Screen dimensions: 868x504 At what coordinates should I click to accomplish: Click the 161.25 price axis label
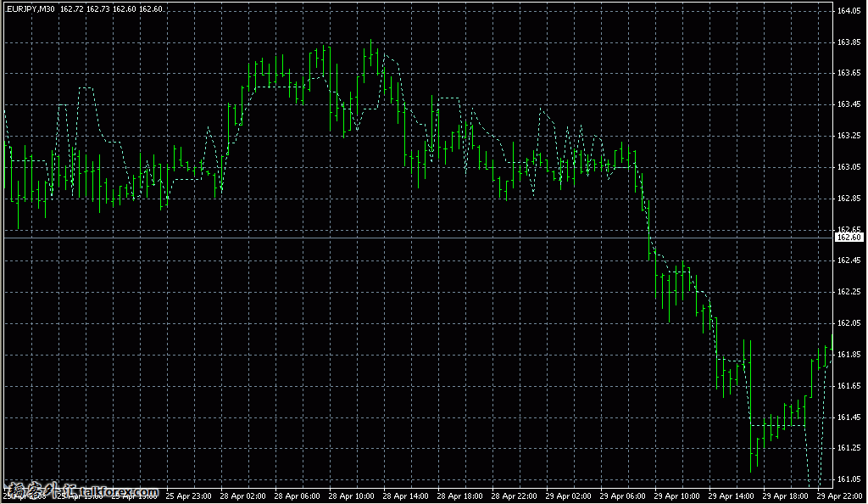pos(849,448)
